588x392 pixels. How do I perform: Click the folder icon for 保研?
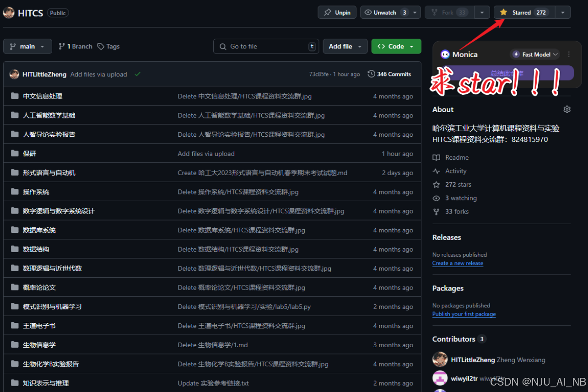point(15,154)
